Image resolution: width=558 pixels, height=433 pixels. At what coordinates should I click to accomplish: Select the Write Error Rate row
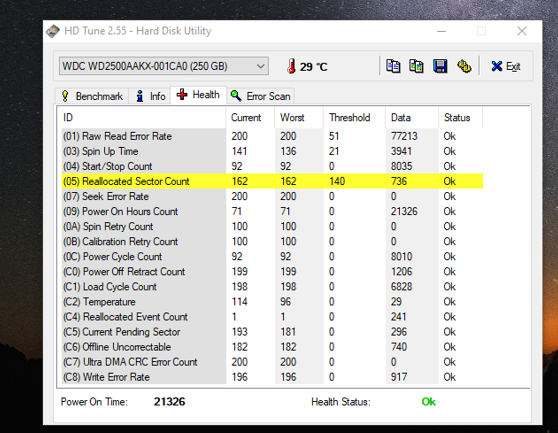point(272,377)
